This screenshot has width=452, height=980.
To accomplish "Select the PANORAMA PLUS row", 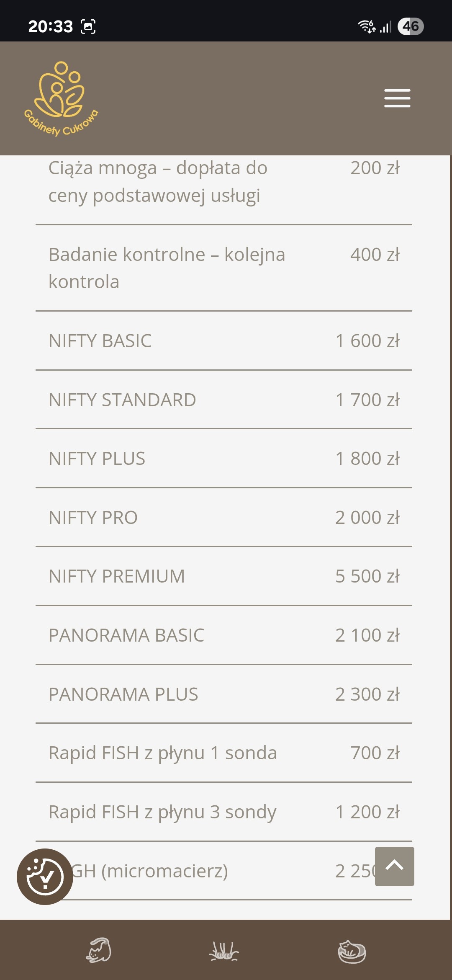I will click(224, 694).
